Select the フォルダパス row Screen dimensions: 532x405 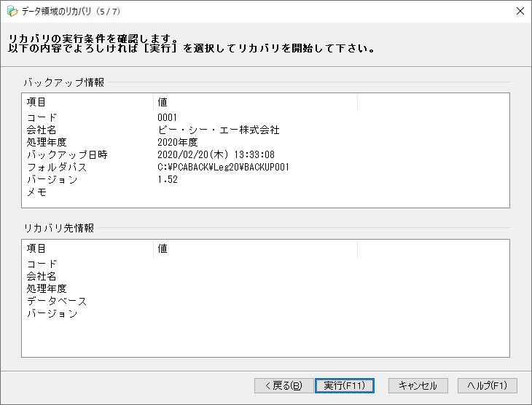coord(265,167)
